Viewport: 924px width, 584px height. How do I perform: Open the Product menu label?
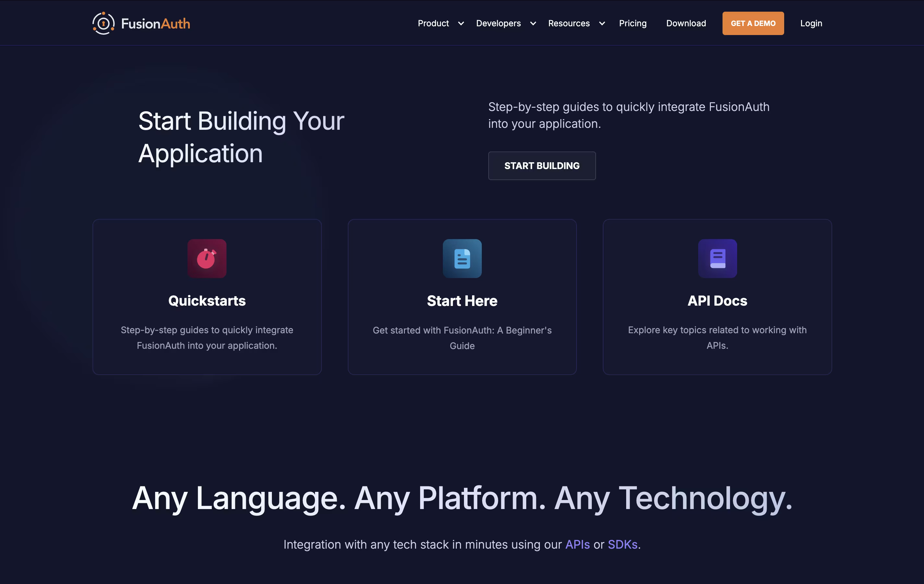click(433, 23)
